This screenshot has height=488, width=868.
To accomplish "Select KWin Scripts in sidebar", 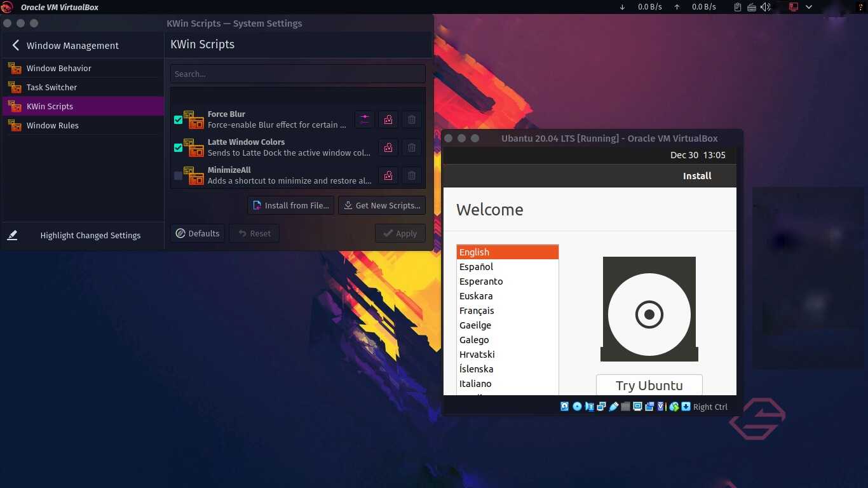I will [83, 106].
